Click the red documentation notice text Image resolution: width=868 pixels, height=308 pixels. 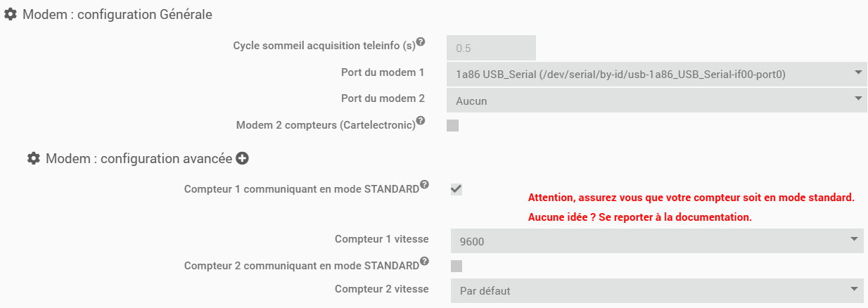tap(639, 217)
